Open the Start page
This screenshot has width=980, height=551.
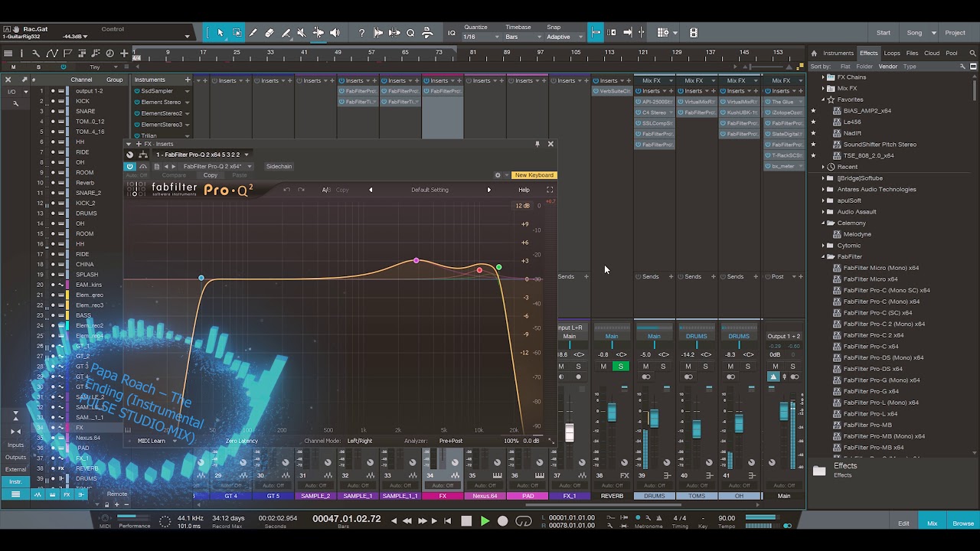click(884, 33)
